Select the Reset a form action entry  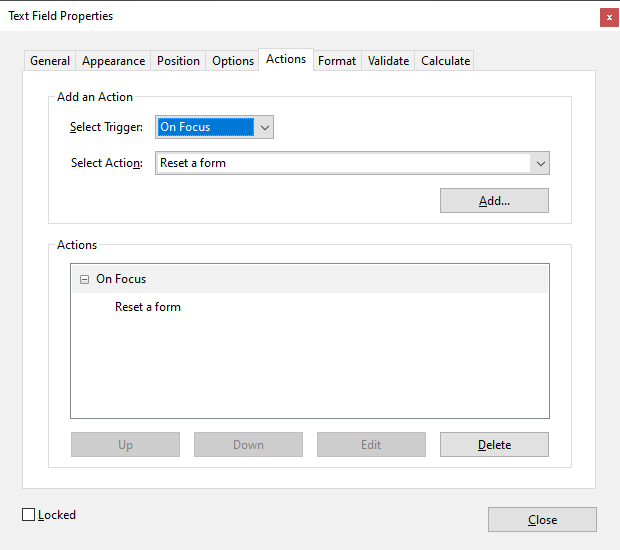click(x=148, y=307)
